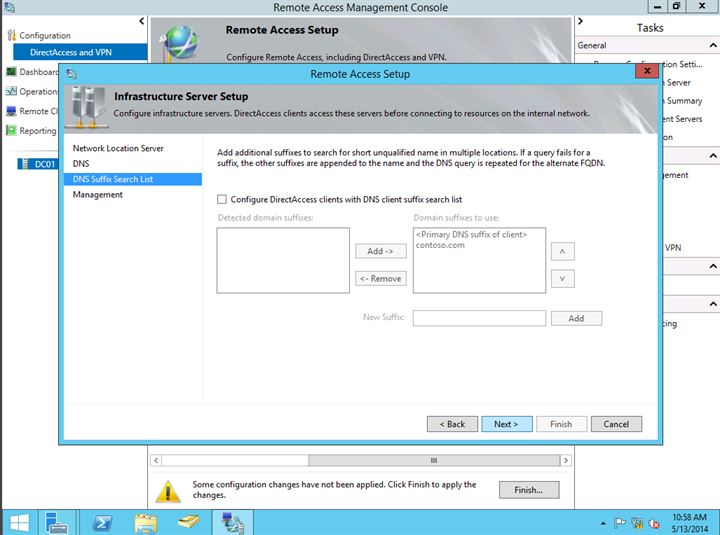Select the DC01 server node
This screenshot has width=720, height=535.
point(38,164)
